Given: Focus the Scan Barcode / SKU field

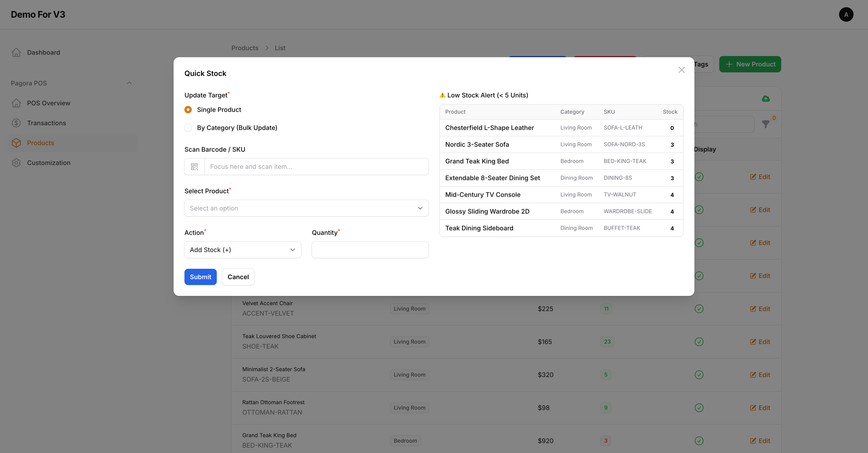Looking at the screenshot, I should [316, 167].
